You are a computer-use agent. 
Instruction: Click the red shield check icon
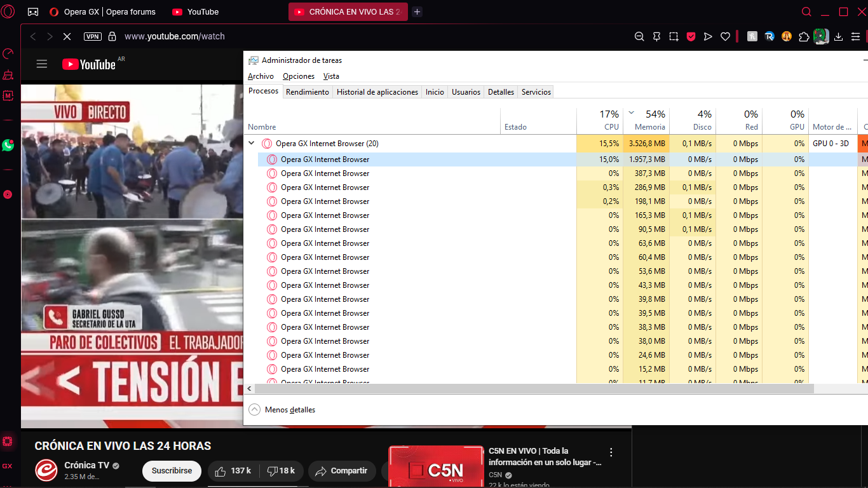click(x=691, y=37)
